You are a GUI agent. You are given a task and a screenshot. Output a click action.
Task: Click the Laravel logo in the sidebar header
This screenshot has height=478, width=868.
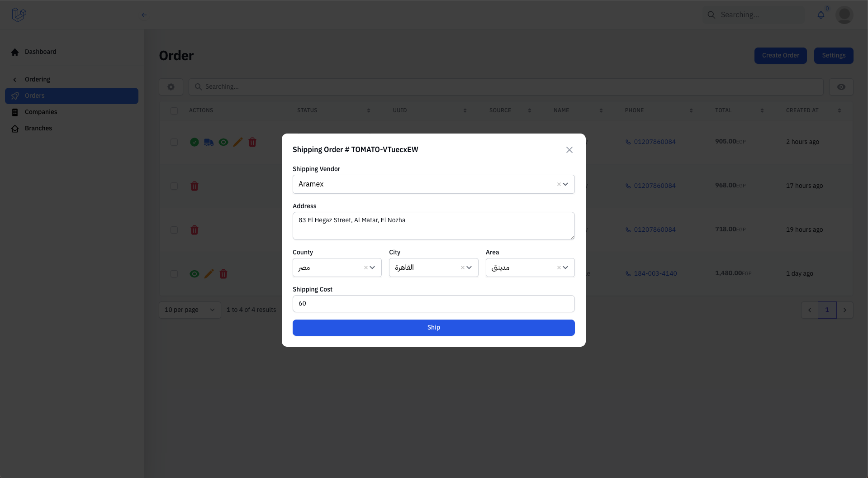(x=19, y=15)
